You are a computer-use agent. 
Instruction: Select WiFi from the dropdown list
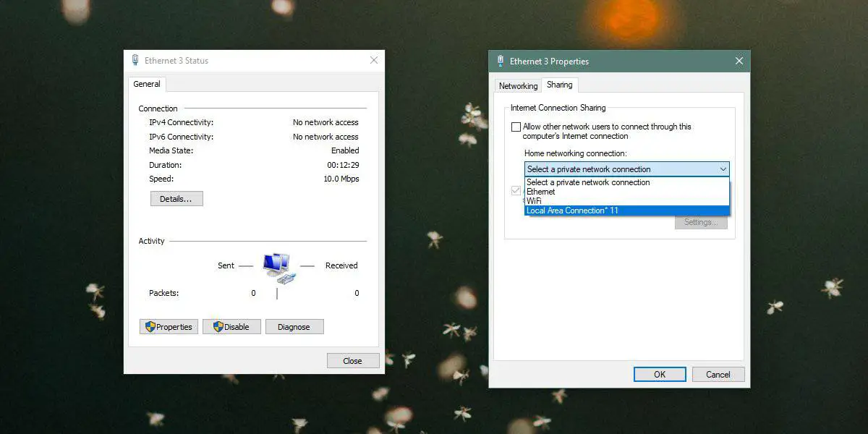(626, 201)
